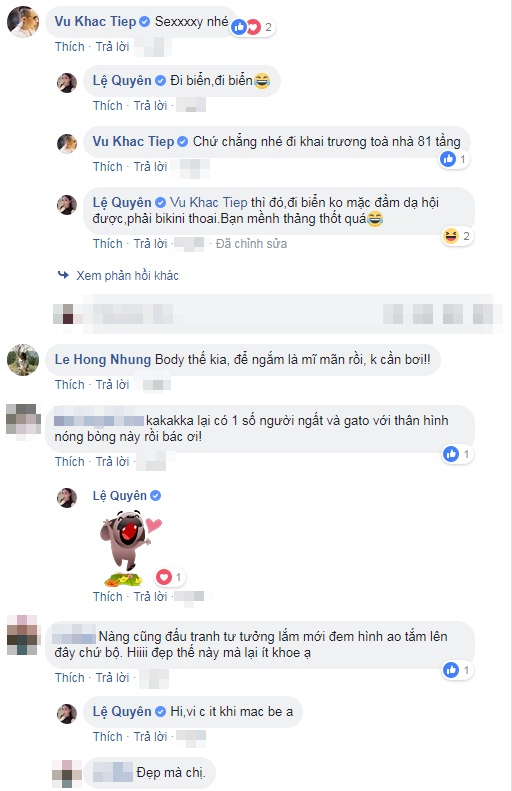Click the like icon on the 'Nàng cũng đấu tranh' comment
Screen dimensions: 512x791
[450, 670]
